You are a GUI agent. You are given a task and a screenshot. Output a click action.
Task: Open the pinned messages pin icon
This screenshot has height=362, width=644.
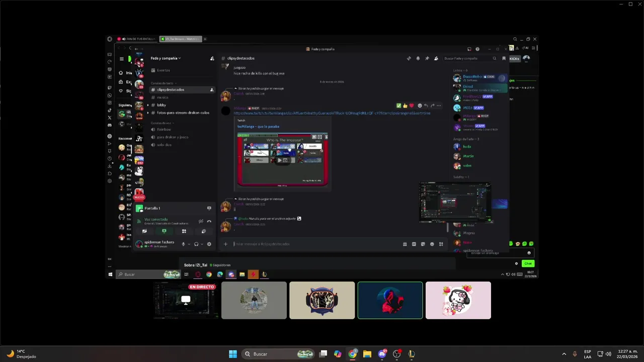(427, 58)
